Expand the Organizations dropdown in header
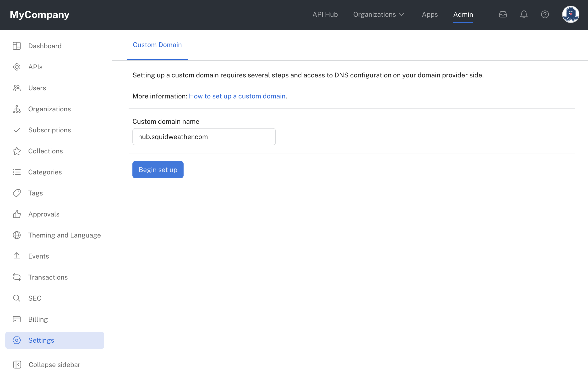 point(379,15)
